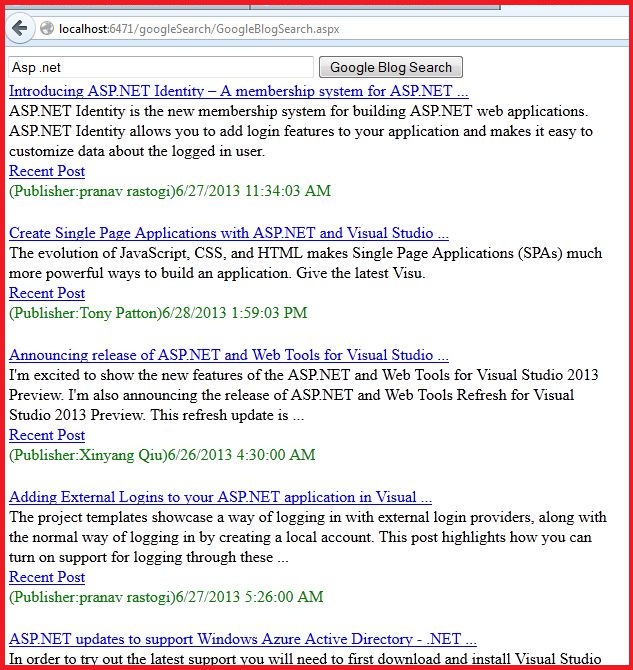Click Publisher:Tony Patton date line
The height and width of the screenshot is (670, 633).
click(158, 313)
